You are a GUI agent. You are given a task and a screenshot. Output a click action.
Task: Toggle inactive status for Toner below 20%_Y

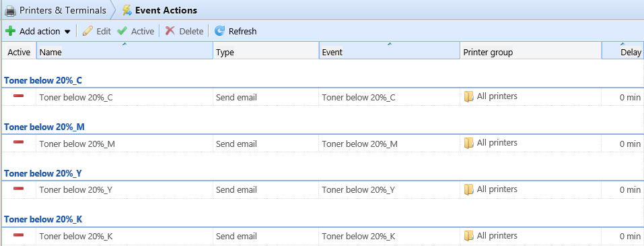(x=18, y=189)
